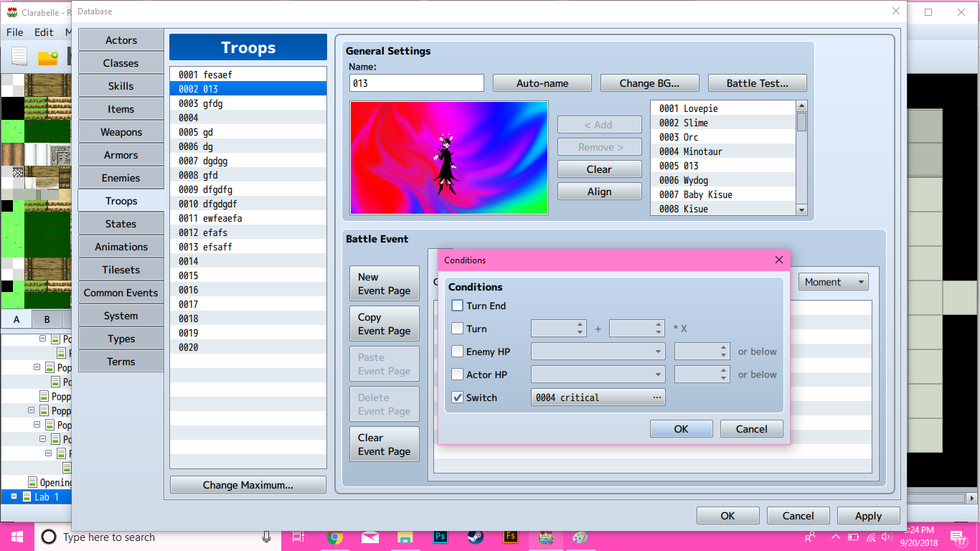Screen dimensions: 980x551
Task: Enable the Turn End checkbox
Action: tap(458, 306)
